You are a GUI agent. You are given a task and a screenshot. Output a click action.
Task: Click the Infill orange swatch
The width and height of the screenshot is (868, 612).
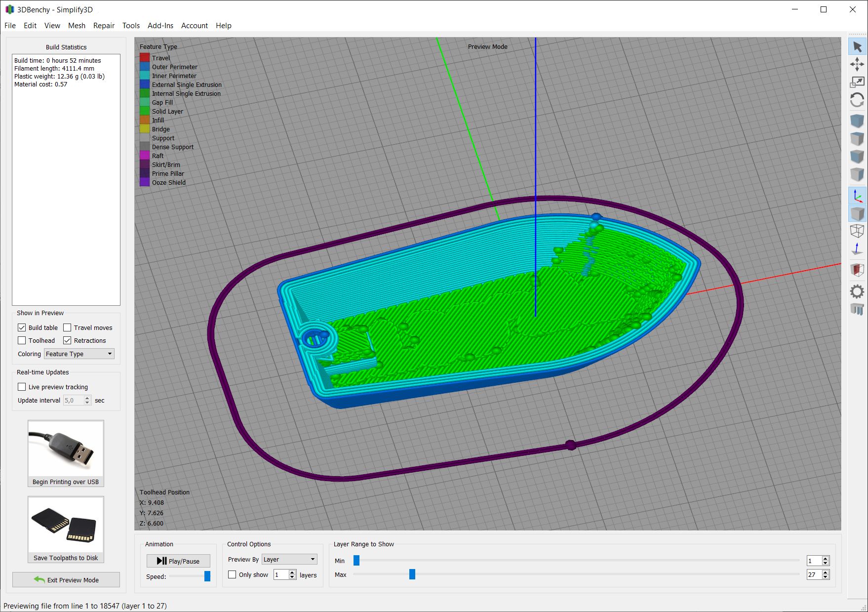click(x=144, y=120)
